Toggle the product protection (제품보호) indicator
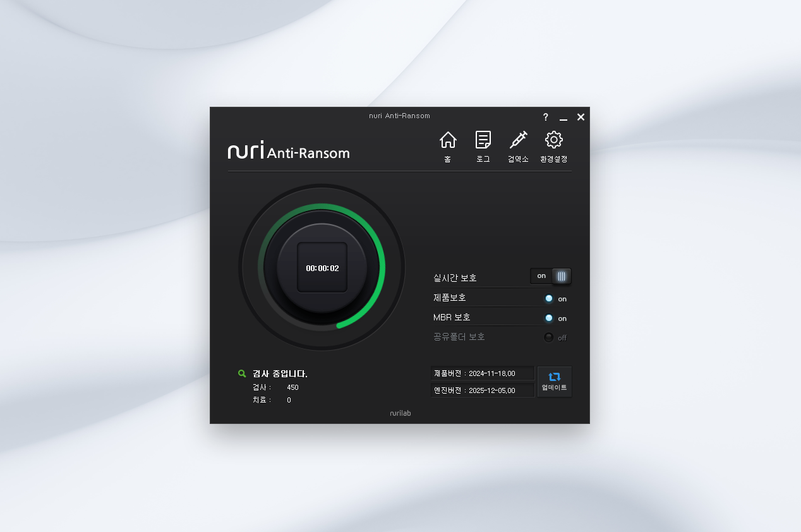The height and width of the screenshot is (532, 801). 549,298
